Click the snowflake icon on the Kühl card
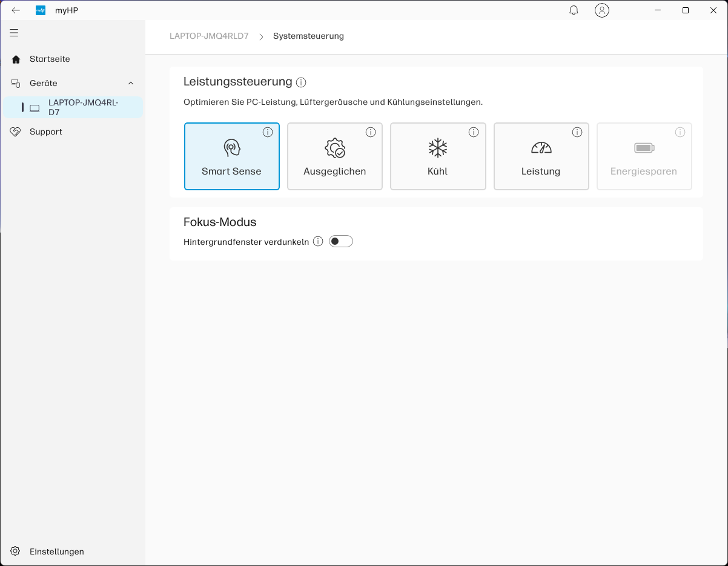This screenshot has height=566, width=728. click(438, 148)
